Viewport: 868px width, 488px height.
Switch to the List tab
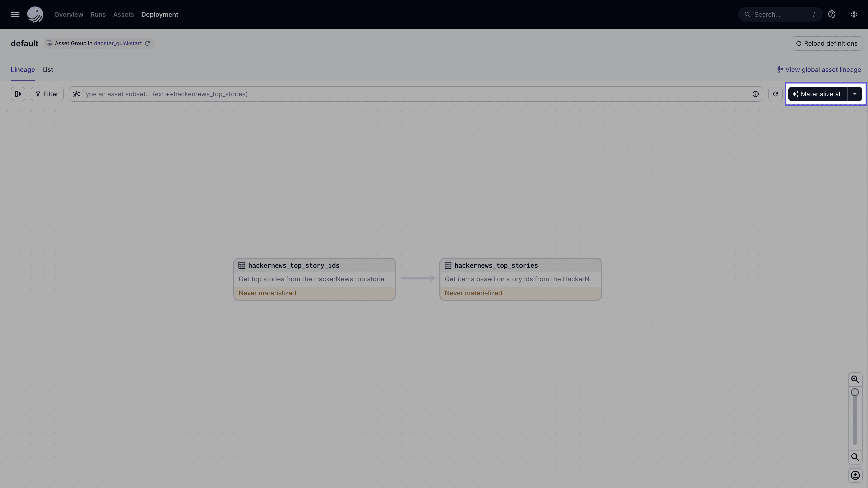click(x=47, y=70)
